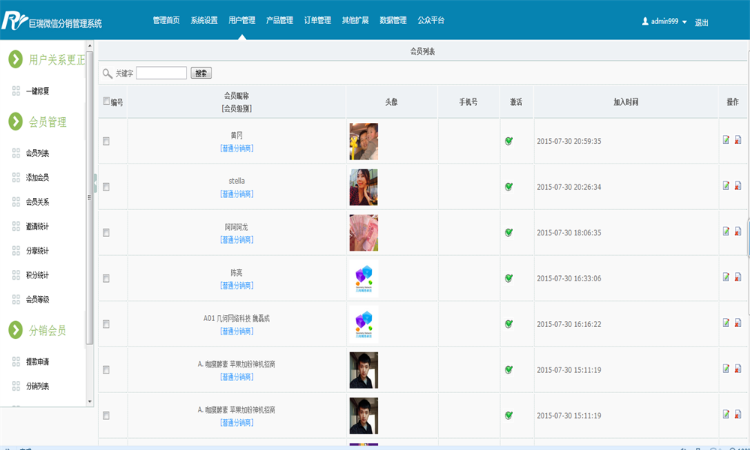
Task: Toggle the select-all checkbox in 编号 header
Action: click(x=106, y=101)
